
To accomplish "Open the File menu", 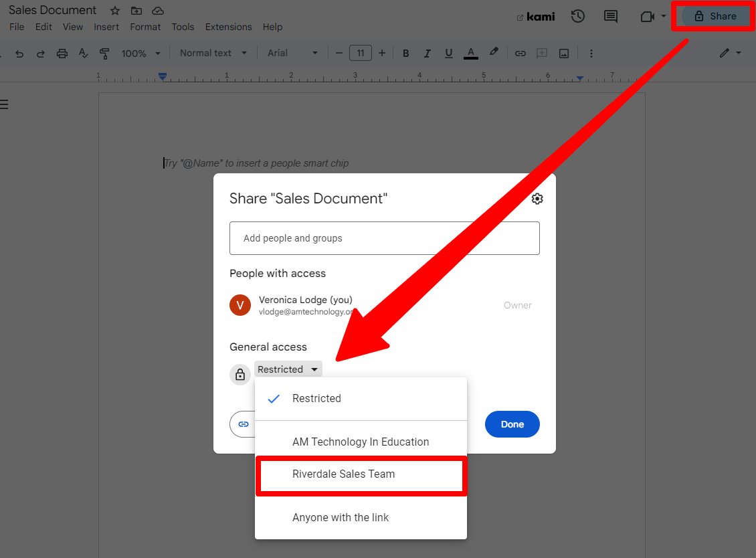I will [x=17, y=27].
